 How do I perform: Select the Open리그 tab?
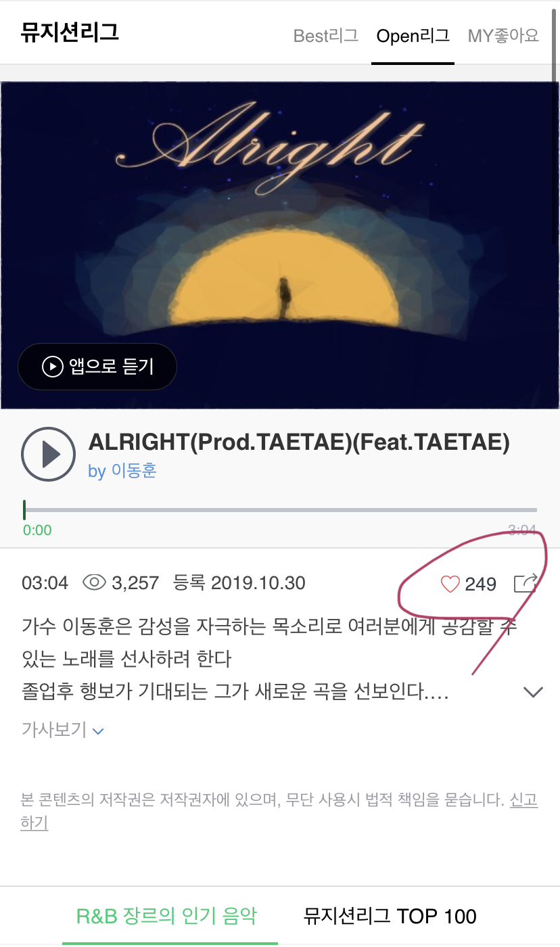tap(413, 36)
